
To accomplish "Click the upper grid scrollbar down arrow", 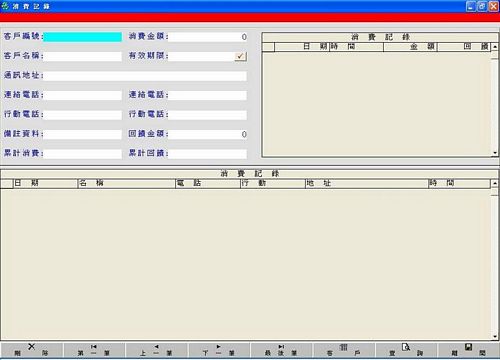I will coord(495,153).
